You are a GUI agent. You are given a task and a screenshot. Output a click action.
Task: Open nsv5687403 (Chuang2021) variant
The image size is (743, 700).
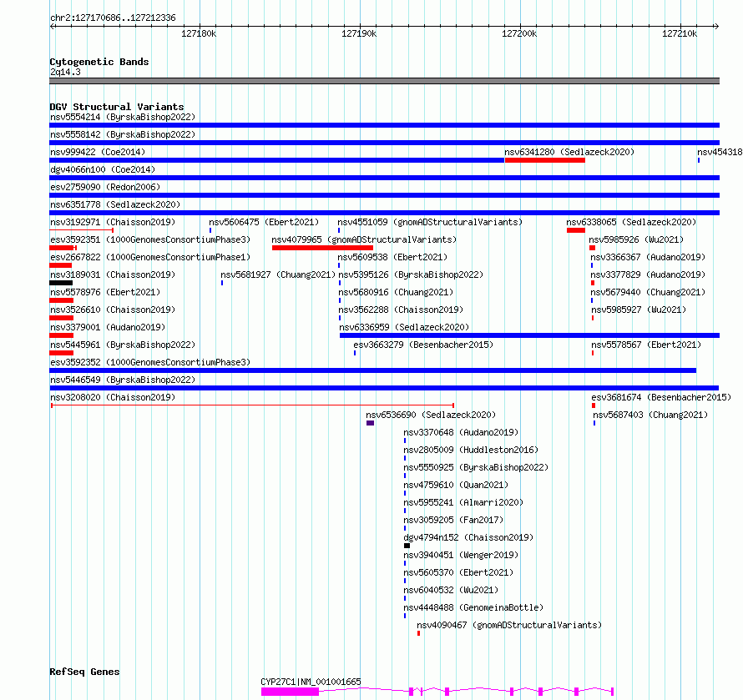(650, 415)
